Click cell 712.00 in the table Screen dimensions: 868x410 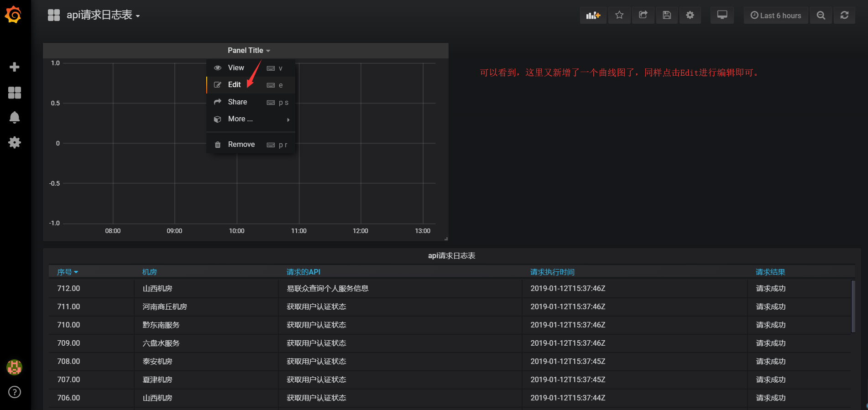(68, 288)
